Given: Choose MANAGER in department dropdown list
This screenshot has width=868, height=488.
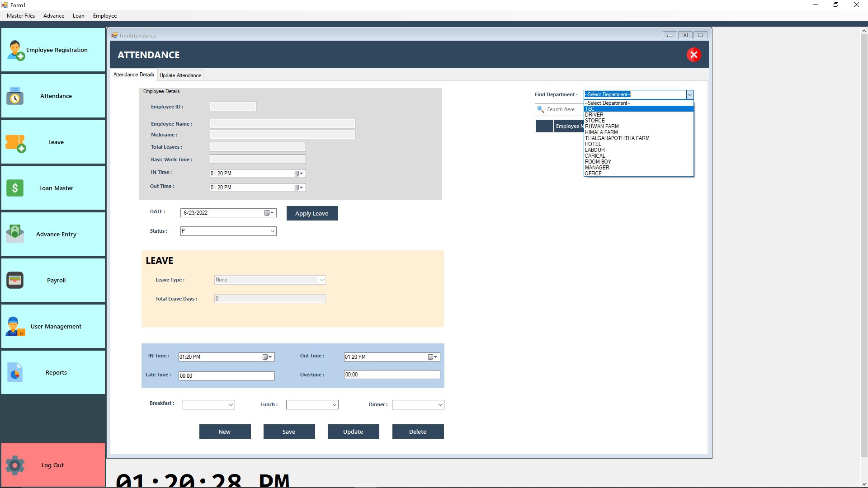Looking at the screenshot, I should coord(597,168).
